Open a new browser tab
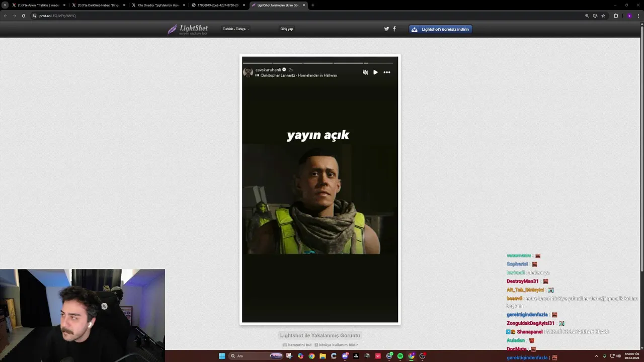The width and height of the screenshot is (644, 362). click(x=313, y=5)
